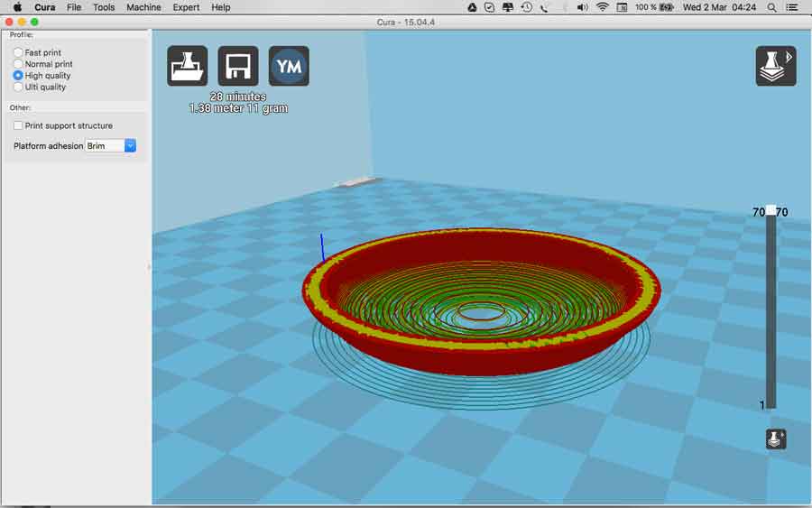
Task: Click the circled checkmark menu bar icon
Action: (x=489, y=7)
